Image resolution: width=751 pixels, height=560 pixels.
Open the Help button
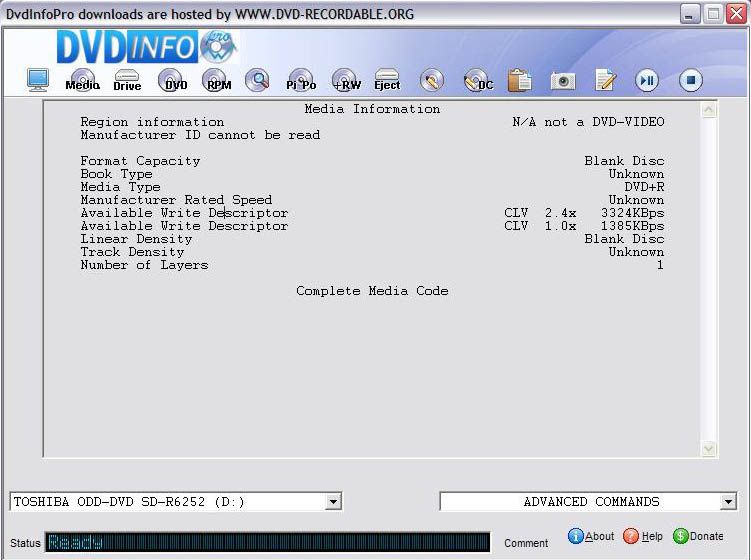(x=643, y=537)
